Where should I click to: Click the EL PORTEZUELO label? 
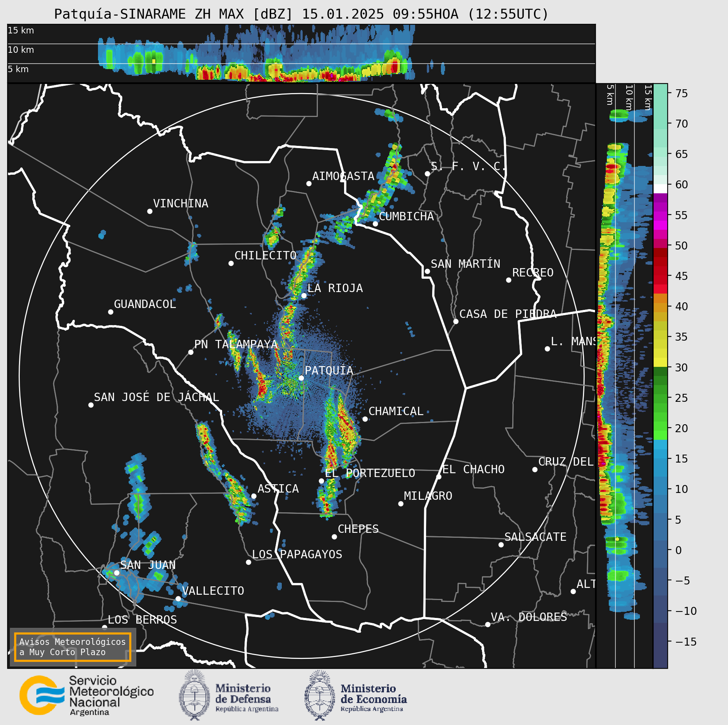tap(370, 473)
